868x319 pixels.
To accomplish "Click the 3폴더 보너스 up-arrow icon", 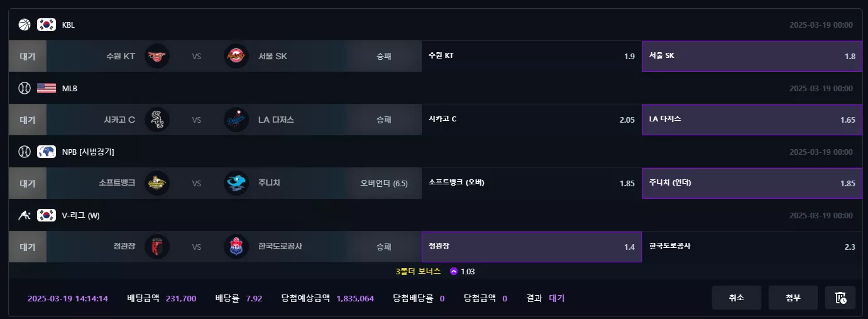I will click(454, 271).
